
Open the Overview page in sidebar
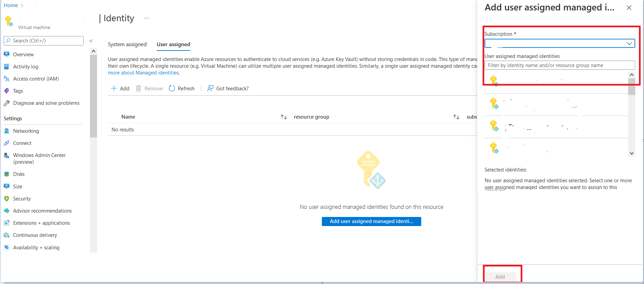coord(23,55)
